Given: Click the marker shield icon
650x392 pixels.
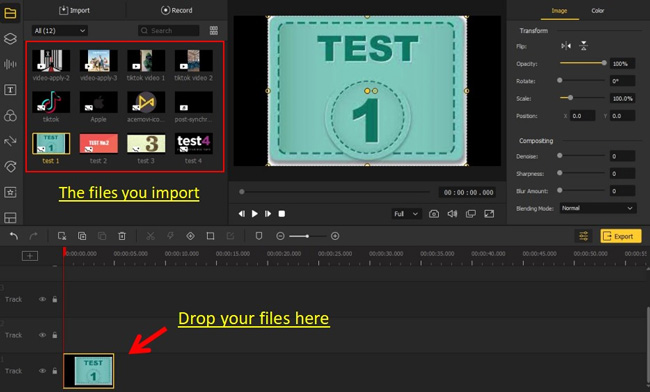Looking at the screenshot, I should pyautogui.click(x=259, y=236).
